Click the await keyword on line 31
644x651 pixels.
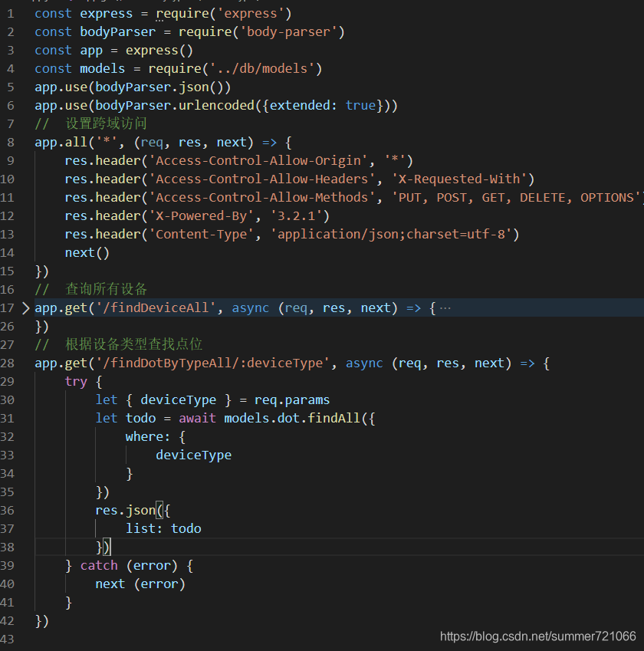coord(197,418)
